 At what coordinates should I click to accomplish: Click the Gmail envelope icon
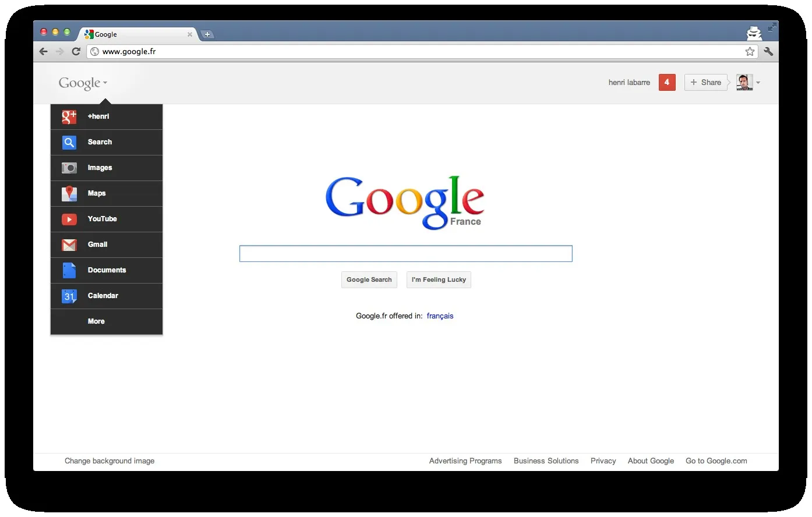[x=69, y=245]
